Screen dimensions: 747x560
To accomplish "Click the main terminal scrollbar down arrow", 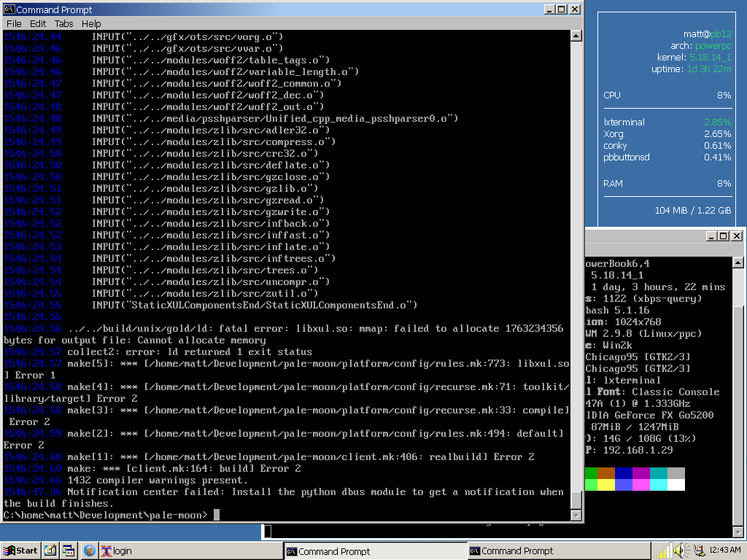I will 576,516.
